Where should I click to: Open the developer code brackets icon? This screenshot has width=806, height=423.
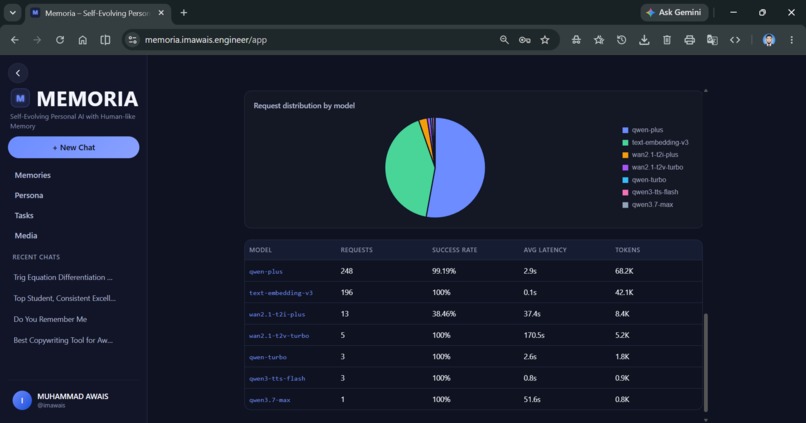(x=735, y=40)
